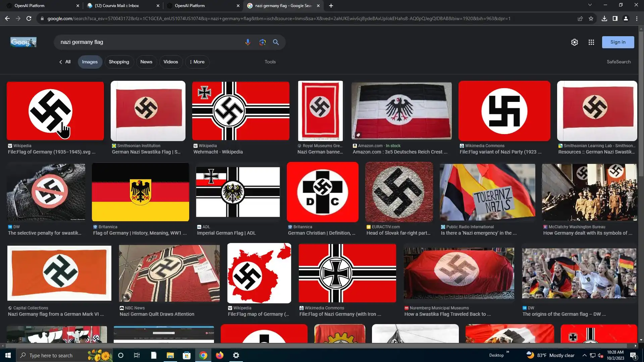Viewport: 644px width, 362px height.
Task: Click the magnifier search button
Action: click(276, 42)
